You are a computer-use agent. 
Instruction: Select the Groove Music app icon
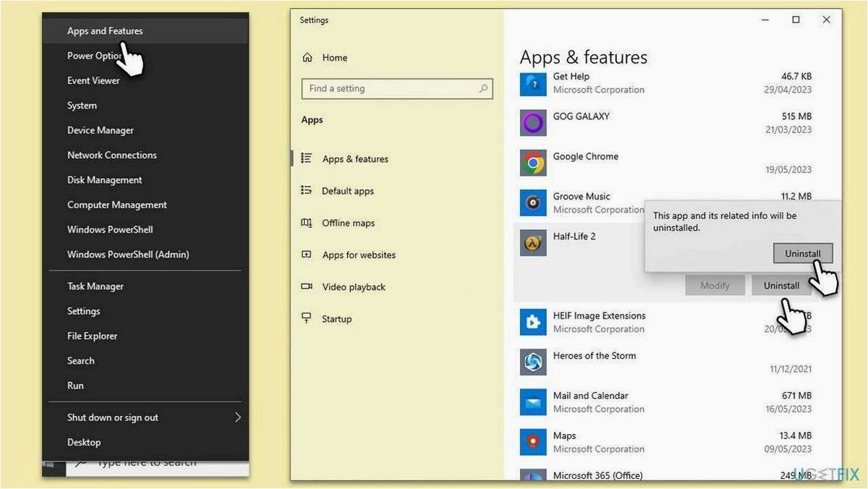click(533, 203)
